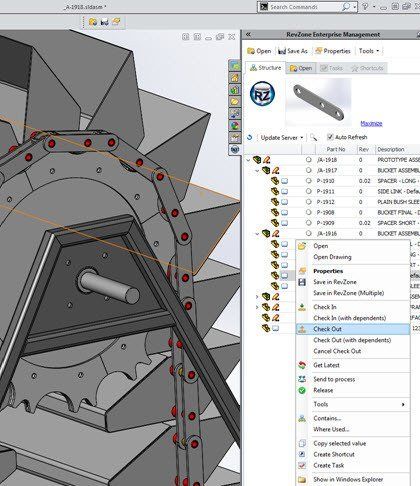Select the radio circle for P-1910 row
This screenshot has height=486, width=420.
(309, 181)
